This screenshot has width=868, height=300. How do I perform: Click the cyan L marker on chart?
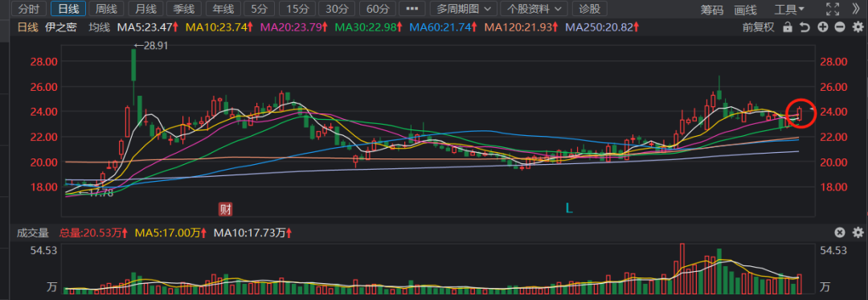coord(568,208)
